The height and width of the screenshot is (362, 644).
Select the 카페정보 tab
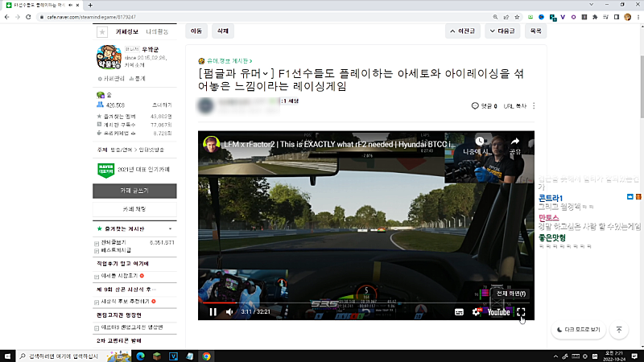[128, 31]
